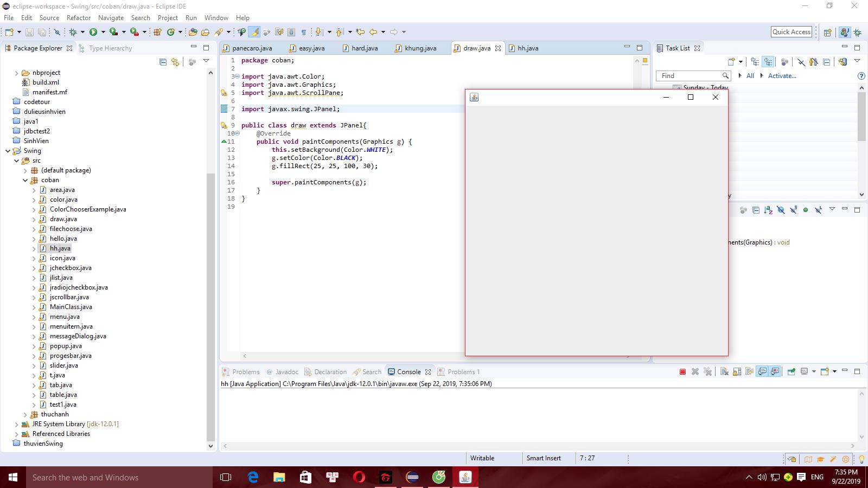This screenshot has width=868, height=488.
Task: Switch to the hh.java editor tab
Action: click(527, 48)
